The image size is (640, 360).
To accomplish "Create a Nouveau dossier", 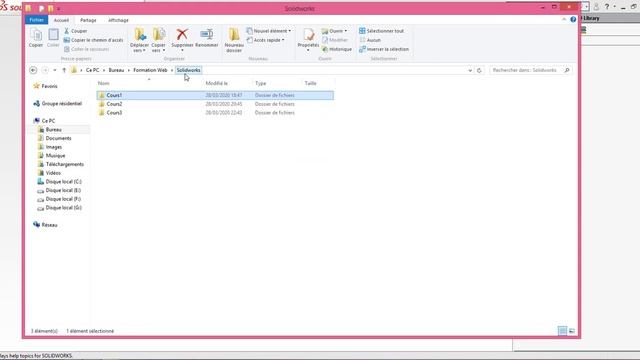I will pos(234,40).
